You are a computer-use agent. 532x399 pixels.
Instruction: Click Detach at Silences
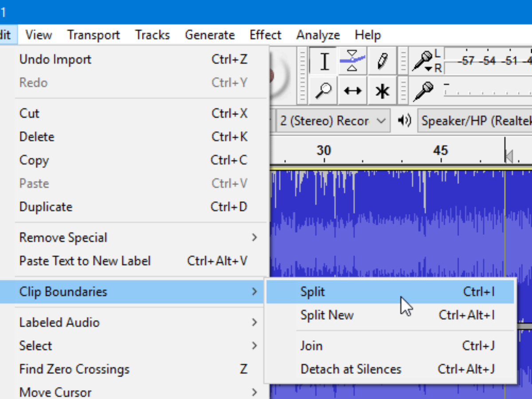point(390,369)
